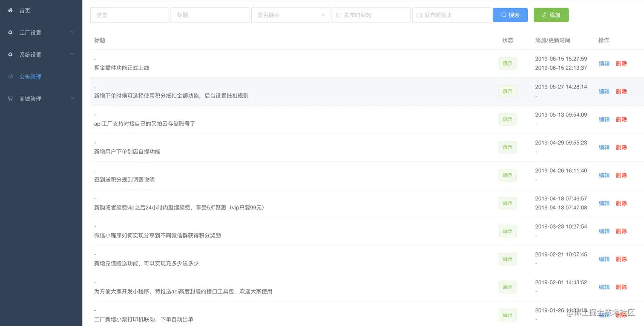Edit the 新增下单时候可选择使用积分抵扣金额功能 row
This screenshot has width=644, height=326.
(604, 92)
